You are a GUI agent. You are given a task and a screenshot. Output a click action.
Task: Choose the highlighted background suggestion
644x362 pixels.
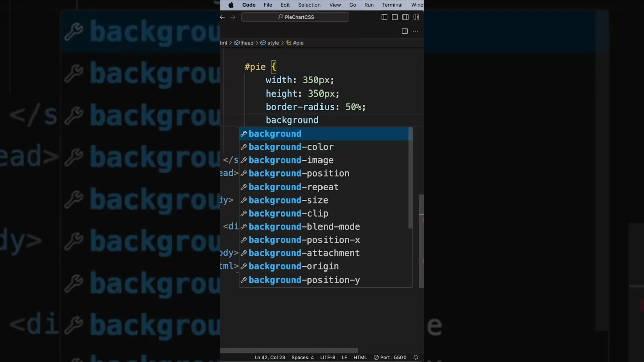point(326,134)
